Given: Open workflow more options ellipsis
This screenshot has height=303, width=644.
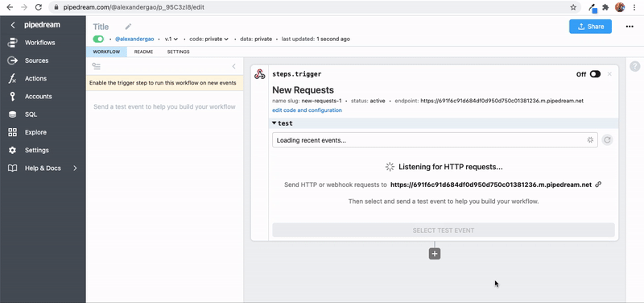Looking at the screenshot, I should (x=630, y=27).
